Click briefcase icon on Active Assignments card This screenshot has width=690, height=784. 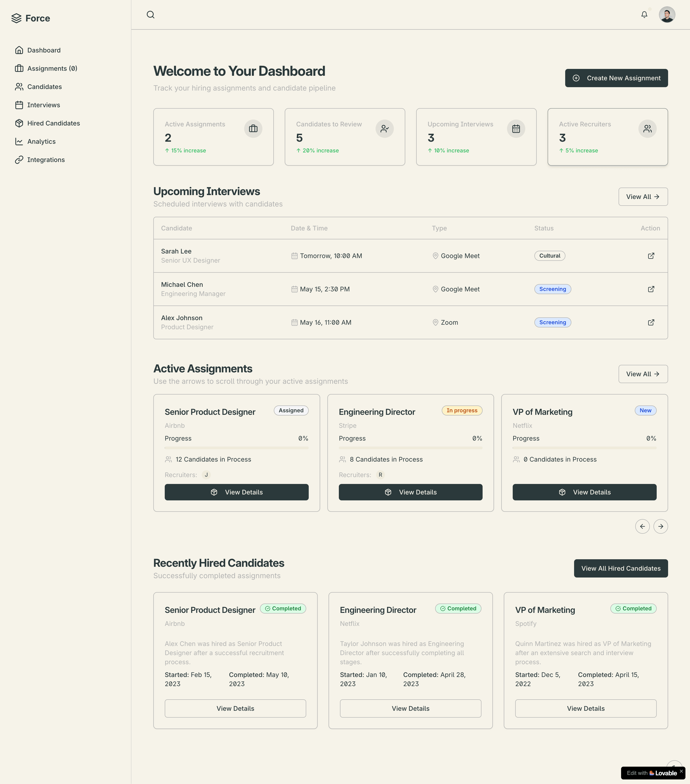coord(253,128)
